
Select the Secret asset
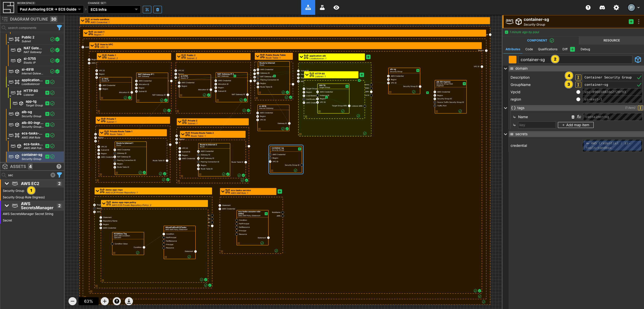click(7, 220)
